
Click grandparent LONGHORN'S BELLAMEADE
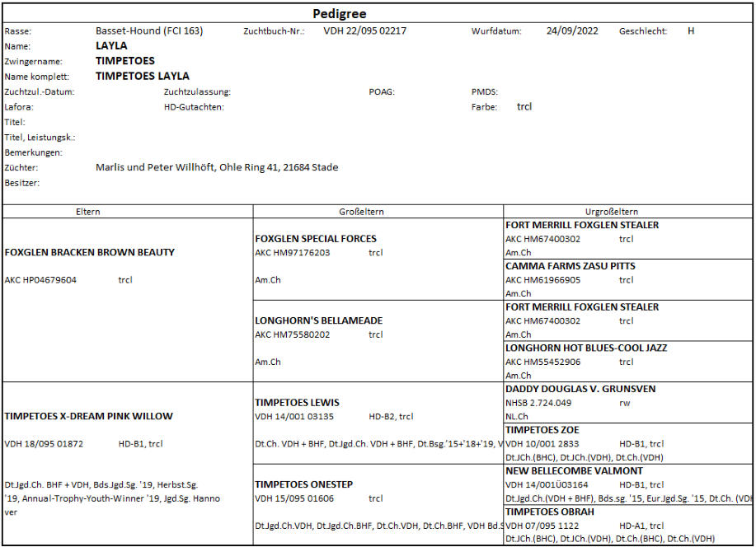(318, 320)
